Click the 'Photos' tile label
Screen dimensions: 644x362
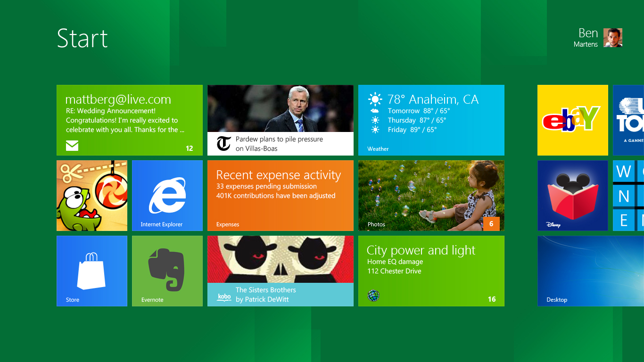[376, 224]
